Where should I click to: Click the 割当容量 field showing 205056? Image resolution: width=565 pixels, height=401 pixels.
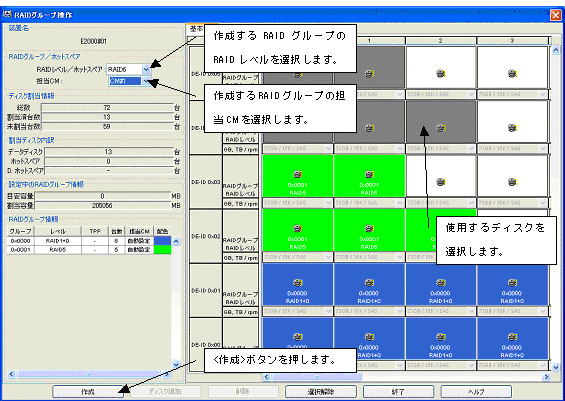tap(103, 206)
